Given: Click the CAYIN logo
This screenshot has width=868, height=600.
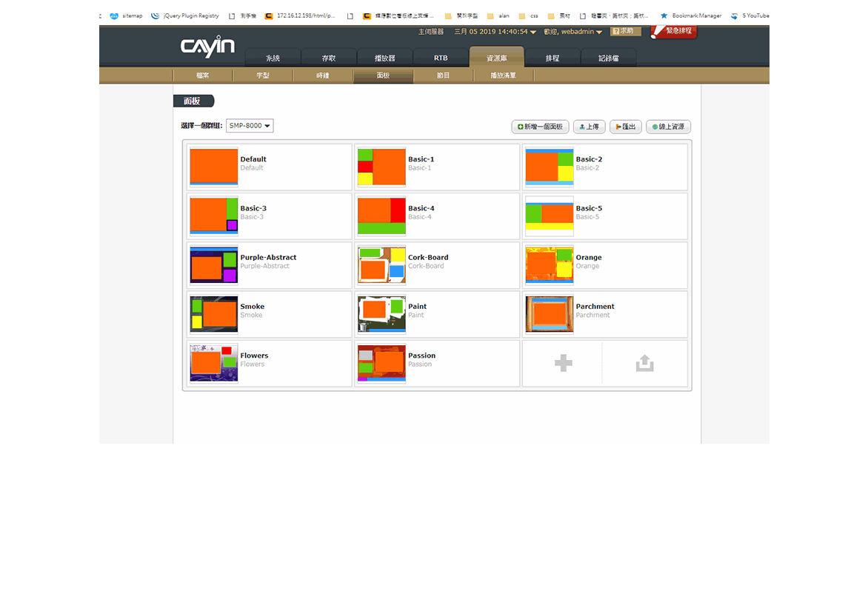Looking at the screenshot, I should (207, 47).
